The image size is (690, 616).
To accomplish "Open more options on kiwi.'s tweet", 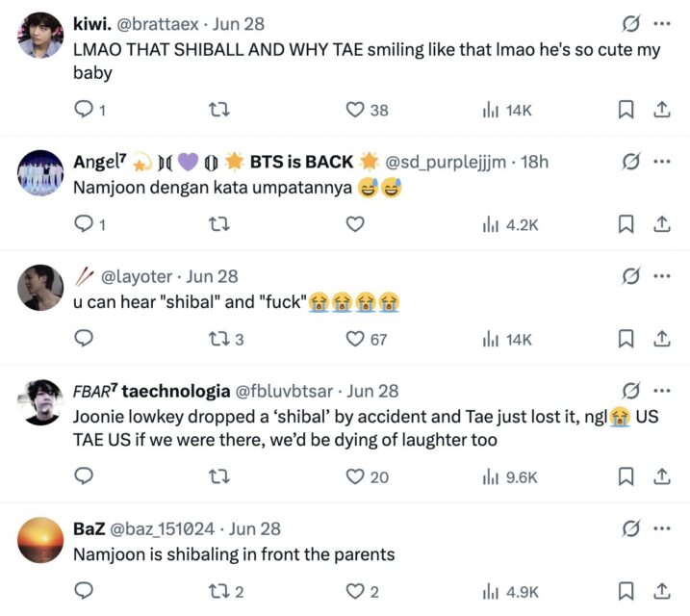I will coord(661,24).
